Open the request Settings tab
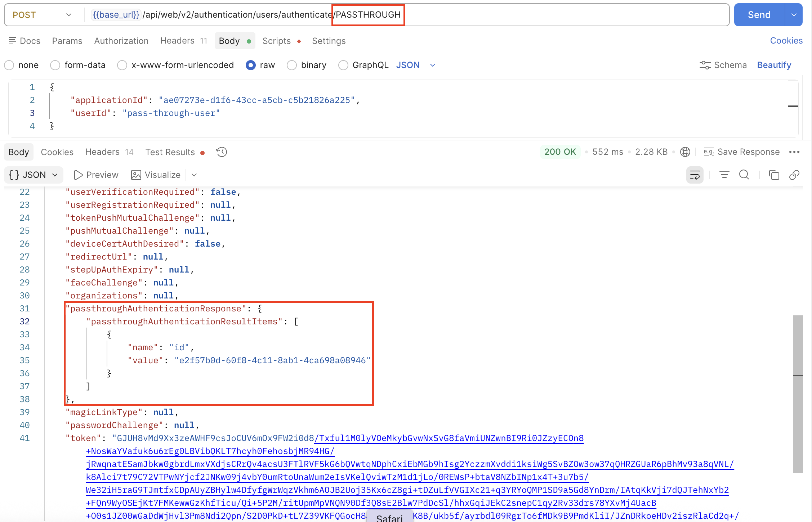 pyautogui.click(x=329, y=41)
